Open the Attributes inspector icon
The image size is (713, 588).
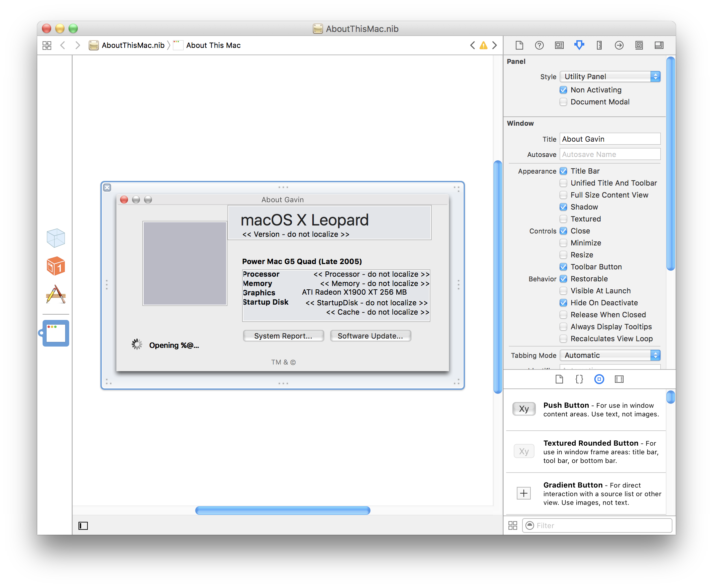[x=579, y=45]
